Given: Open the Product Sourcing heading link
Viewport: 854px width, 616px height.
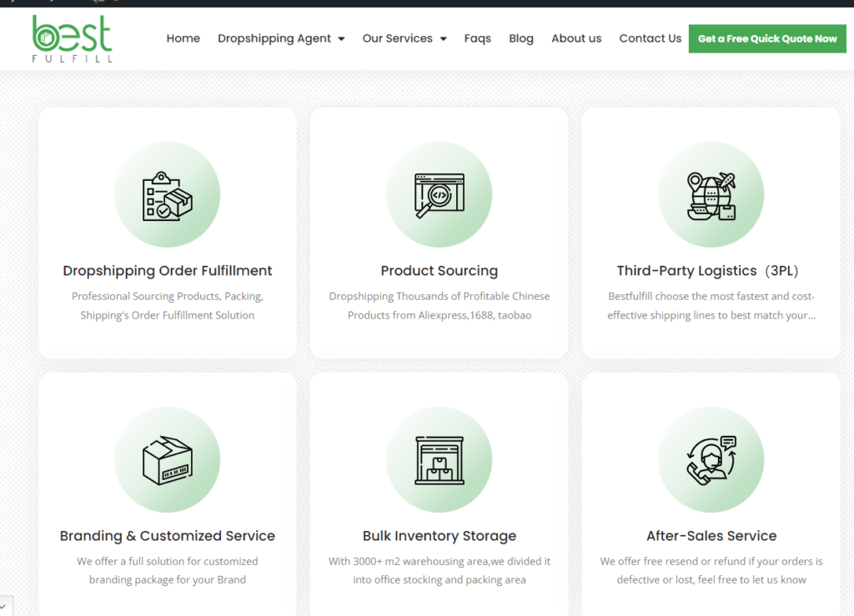Looking at the screenshot, I should tap(439, 270).
